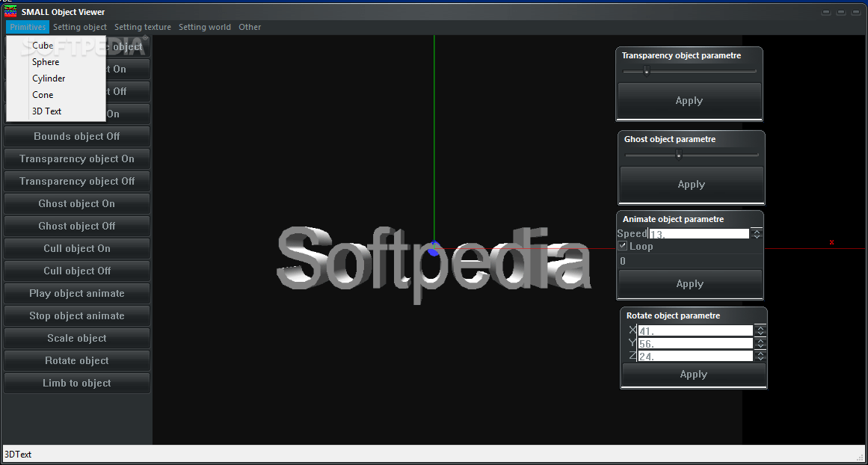Click Ghost object Off button
868x465 pixels.
tap(77, 226)
